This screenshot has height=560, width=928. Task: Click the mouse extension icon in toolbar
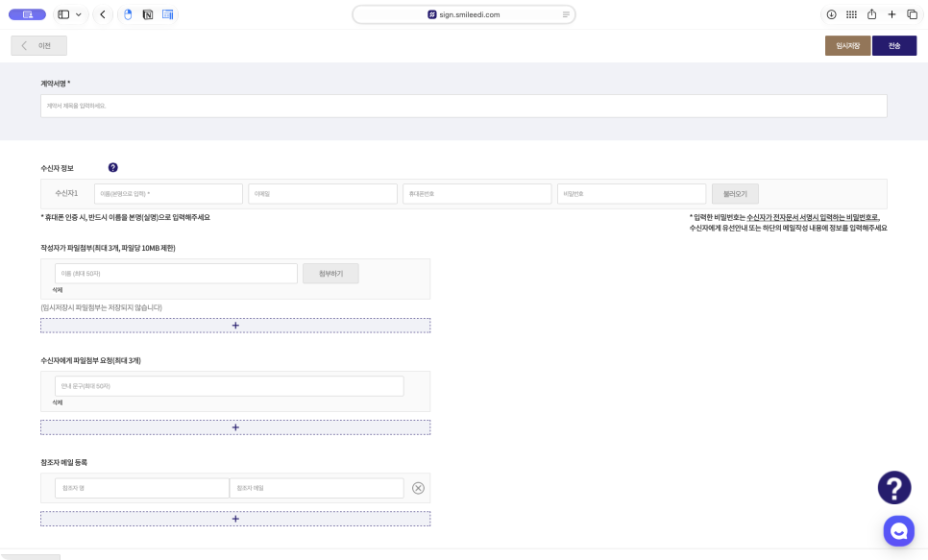coord(128,14)
